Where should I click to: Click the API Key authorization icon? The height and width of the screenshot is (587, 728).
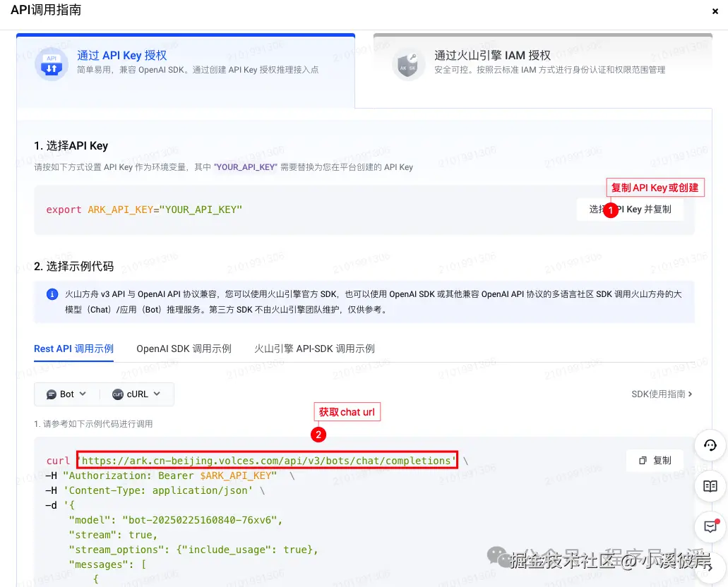click(51, 64)
